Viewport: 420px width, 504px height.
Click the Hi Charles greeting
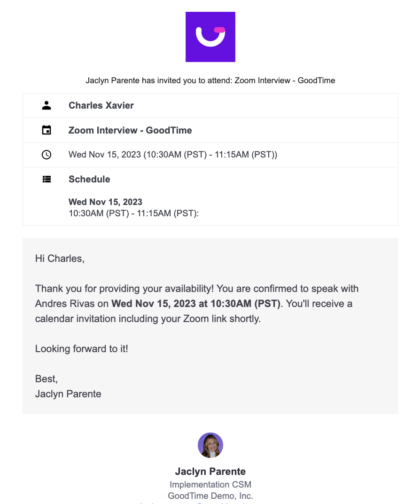click(60, 258)
